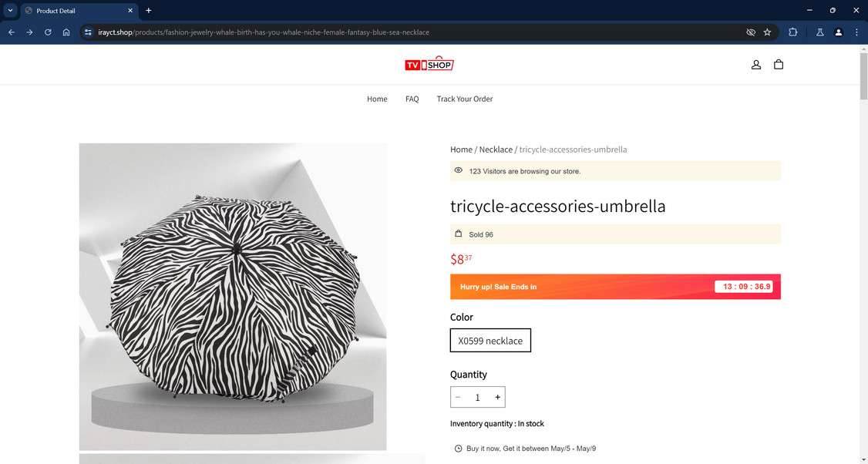Increase quantity with plus button
This screenshot has height=464, width=868.
[498, 397]
